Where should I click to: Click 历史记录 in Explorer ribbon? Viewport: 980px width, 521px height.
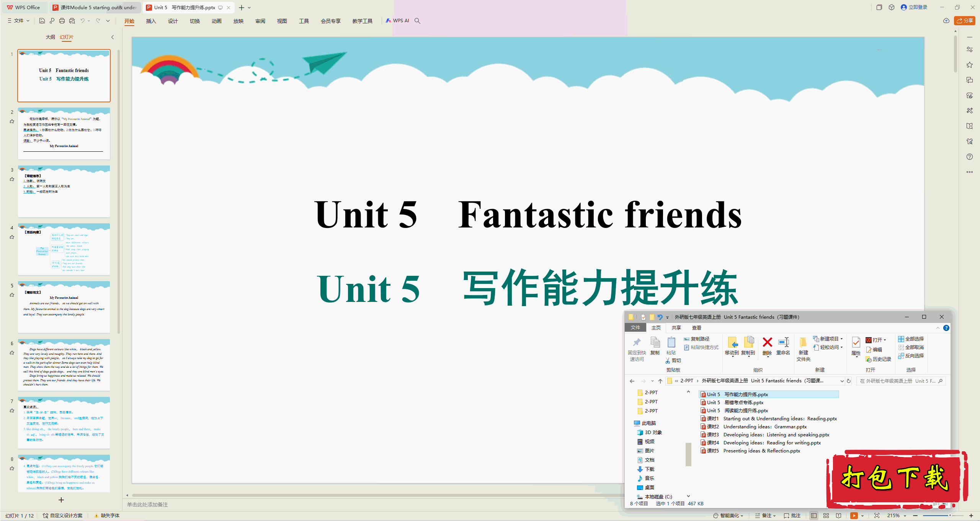coord(879,359)
